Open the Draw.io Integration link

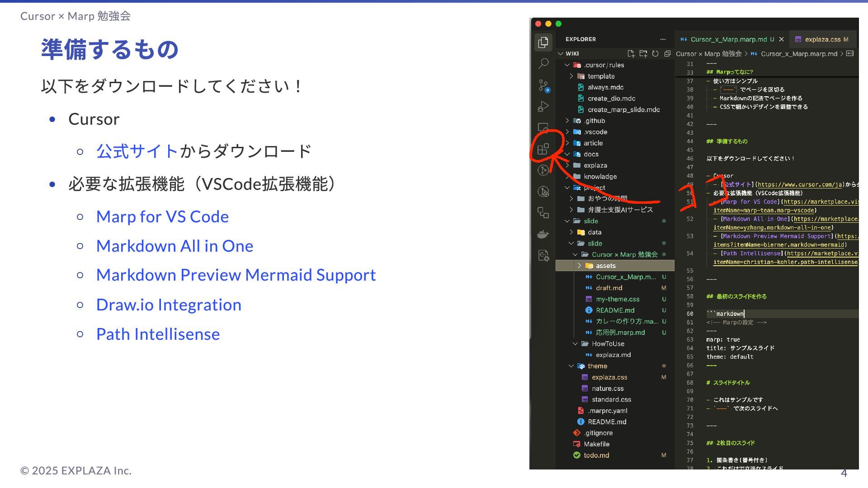click(169, 305)
